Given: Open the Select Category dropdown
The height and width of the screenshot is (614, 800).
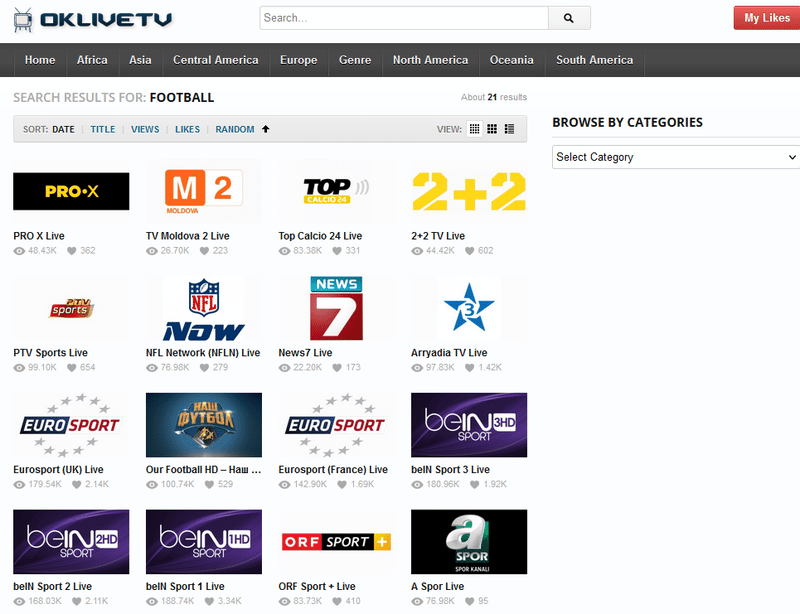Looking at the screenshot, I should 674,157.
